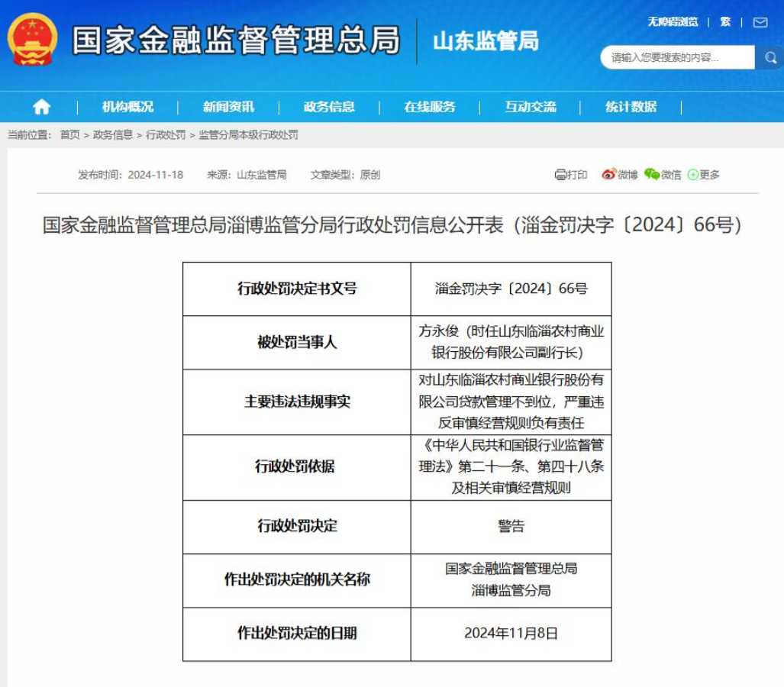The image size is (784, 687).
Task: Share via the WeChat icon
Action: click(x=651, y=174)
